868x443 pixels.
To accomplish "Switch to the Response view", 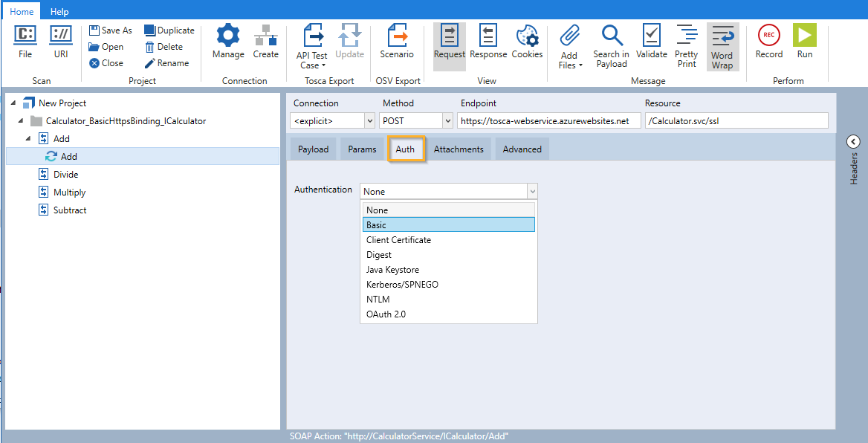I will [x=488, y=42].
